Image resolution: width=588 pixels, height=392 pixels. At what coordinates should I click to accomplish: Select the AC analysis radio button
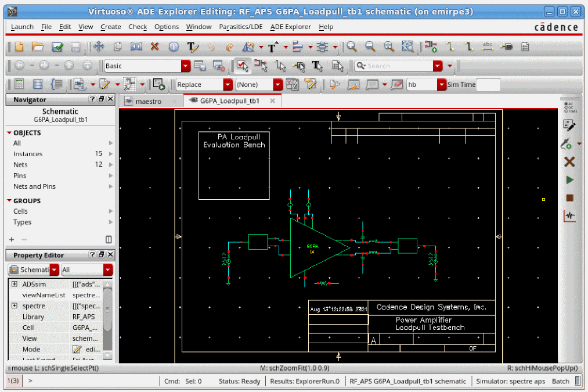pos(565,104)
